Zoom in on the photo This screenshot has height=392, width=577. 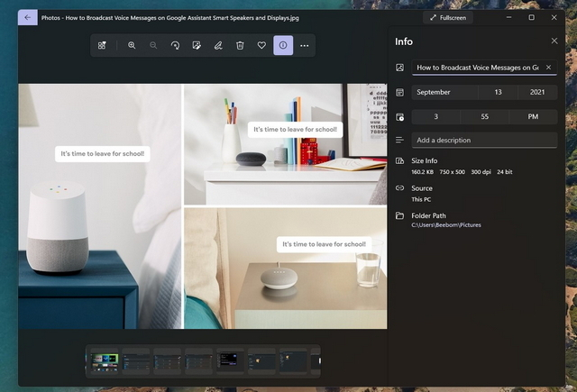132,45
